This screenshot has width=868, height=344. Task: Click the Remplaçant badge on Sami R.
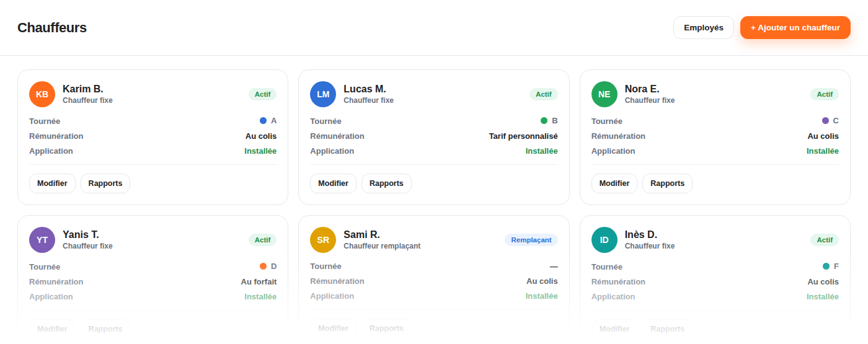click(531, 240)
